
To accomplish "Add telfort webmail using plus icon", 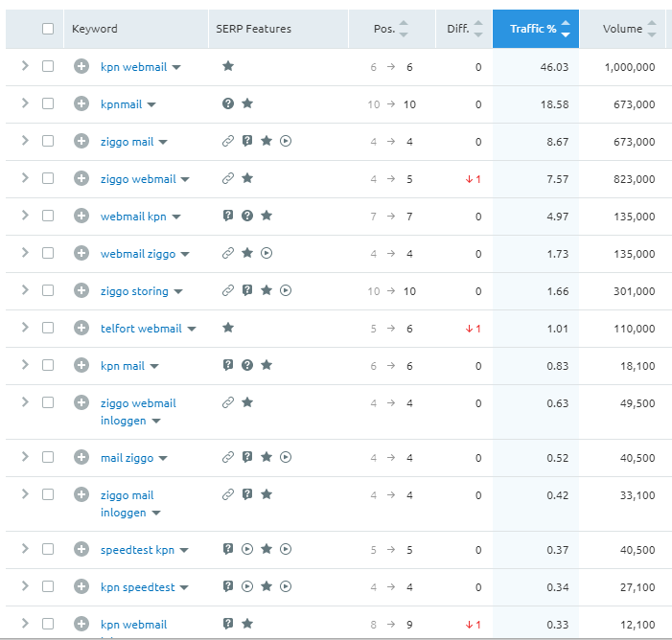I will (x=81, y=328).
